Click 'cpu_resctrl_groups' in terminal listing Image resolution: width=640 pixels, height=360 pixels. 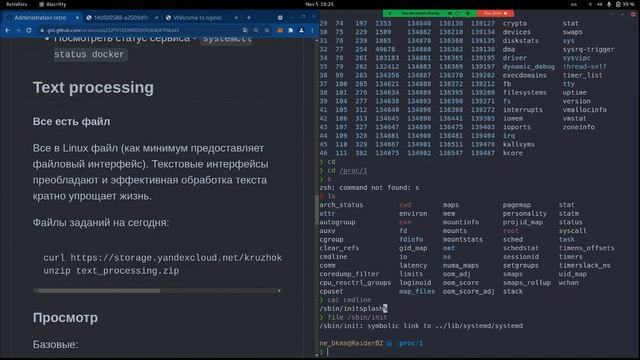coord(355,282)
